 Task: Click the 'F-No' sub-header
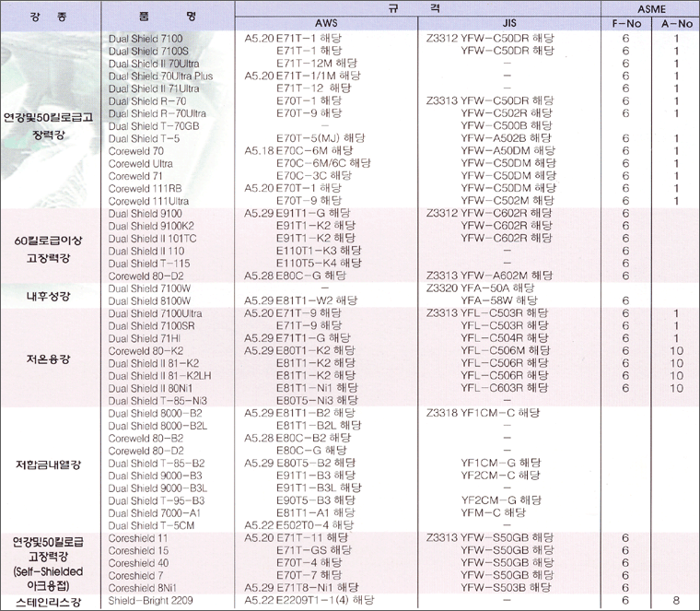click(626, 24)
